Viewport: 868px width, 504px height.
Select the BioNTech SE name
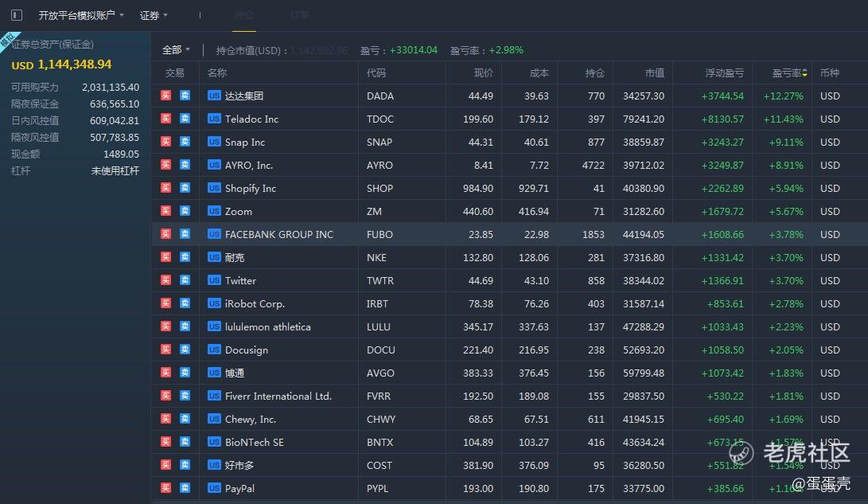pyautogui.click(x=255, y=442)
